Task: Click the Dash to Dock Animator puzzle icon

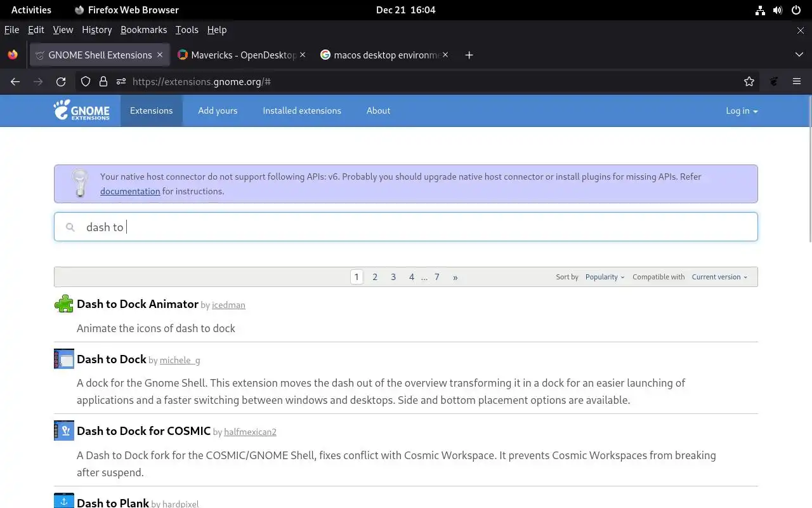Action: (64, 304)
